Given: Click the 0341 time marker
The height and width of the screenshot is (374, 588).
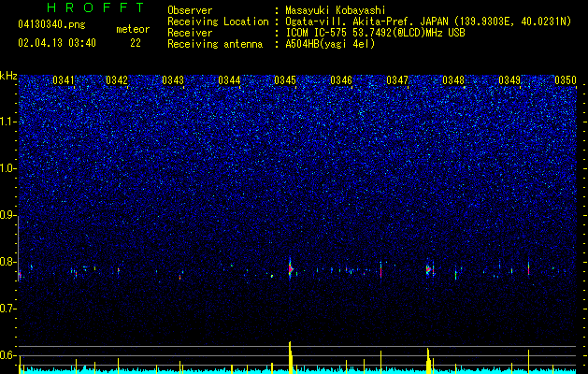Looking at the screenshot, I should 64,80.
